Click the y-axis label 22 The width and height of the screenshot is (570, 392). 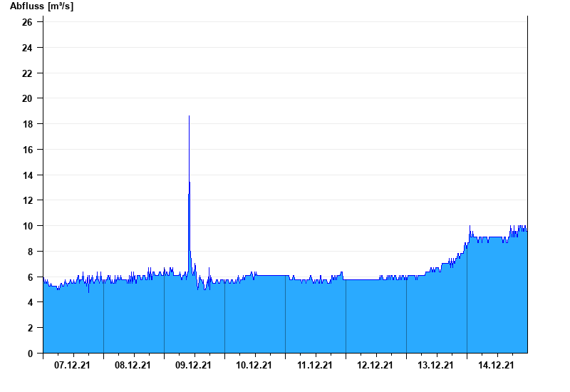[27, 73]
